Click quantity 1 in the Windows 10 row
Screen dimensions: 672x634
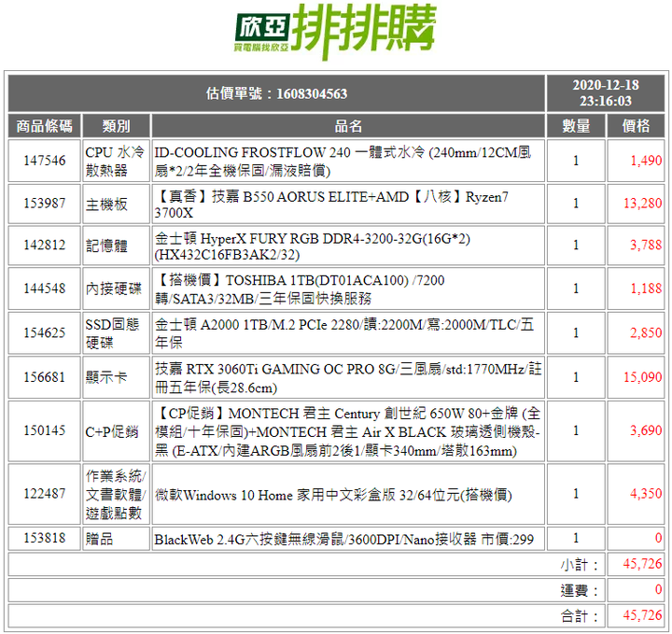[576, 494]
